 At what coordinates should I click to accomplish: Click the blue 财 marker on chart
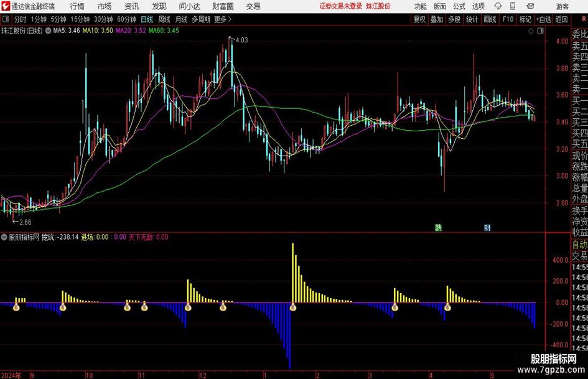point(487,227)
